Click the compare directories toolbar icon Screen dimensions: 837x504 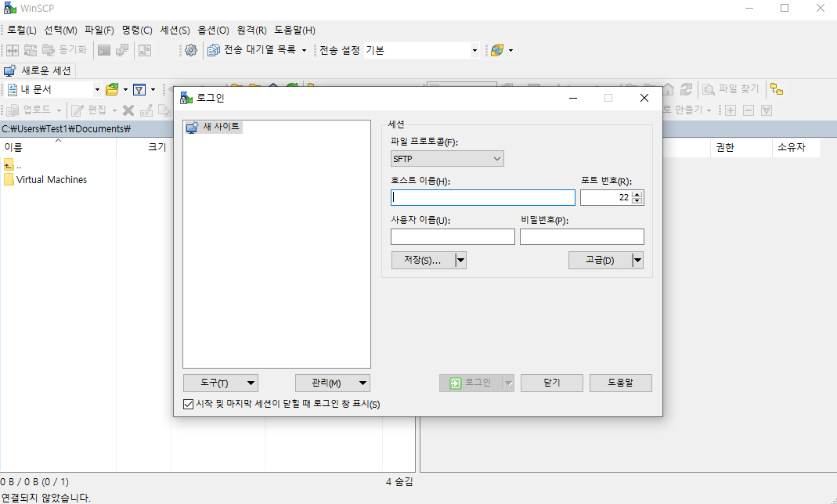13,50
